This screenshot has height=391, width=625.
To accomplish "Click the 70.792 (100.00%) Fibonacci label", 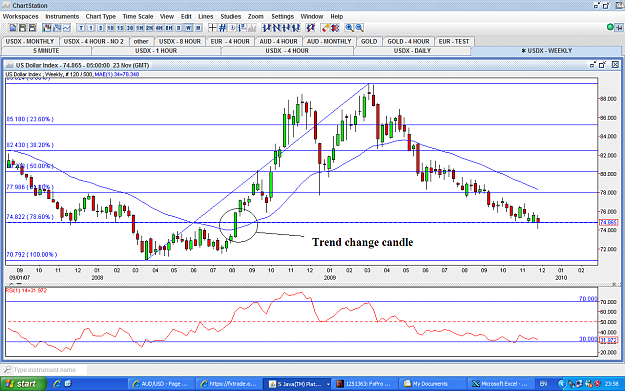I will (31, 254).
